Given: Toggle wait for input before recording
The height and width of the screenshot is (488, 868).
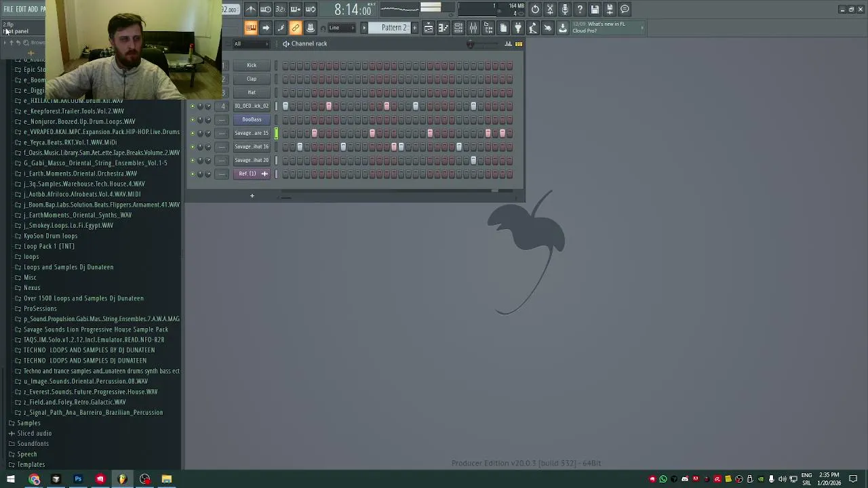Looking at the screenshot, I should (265, 9).
